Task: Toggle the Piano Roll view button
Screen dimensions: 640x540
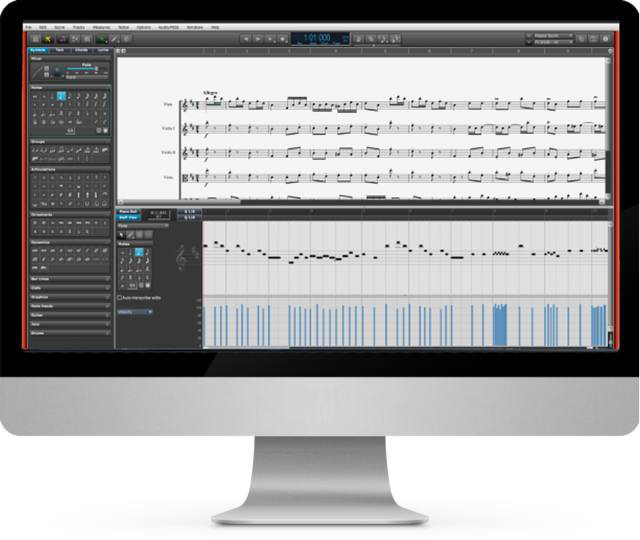Action: pyautogui.click(x=130, y=212)
